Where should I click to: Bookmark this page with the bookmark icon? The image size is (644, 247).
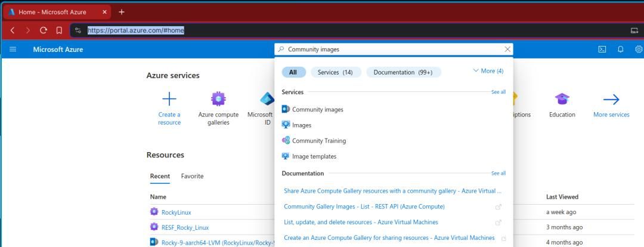[x=59, y=30]
